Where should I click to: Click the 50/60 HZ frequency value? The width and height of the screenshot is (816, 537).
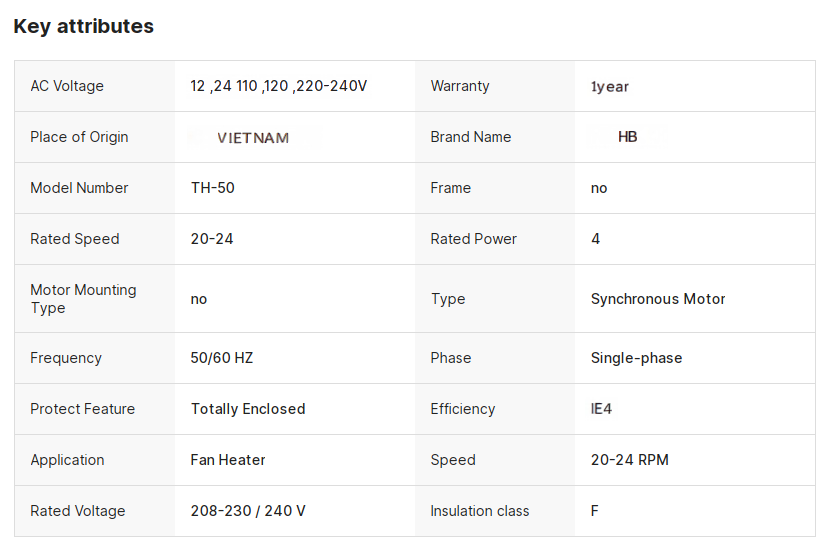(x=222, y=358)
